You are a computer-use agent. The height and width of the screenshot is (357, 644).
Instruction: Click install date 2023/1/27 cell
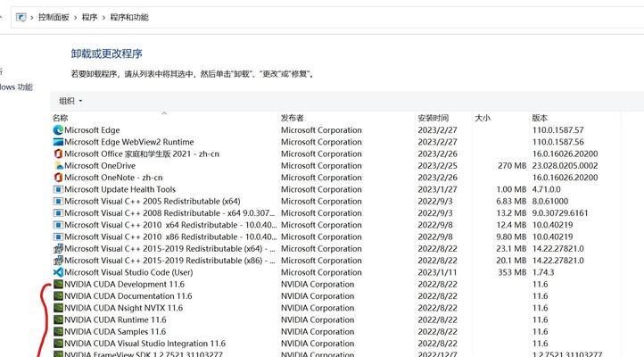point(437,189)
